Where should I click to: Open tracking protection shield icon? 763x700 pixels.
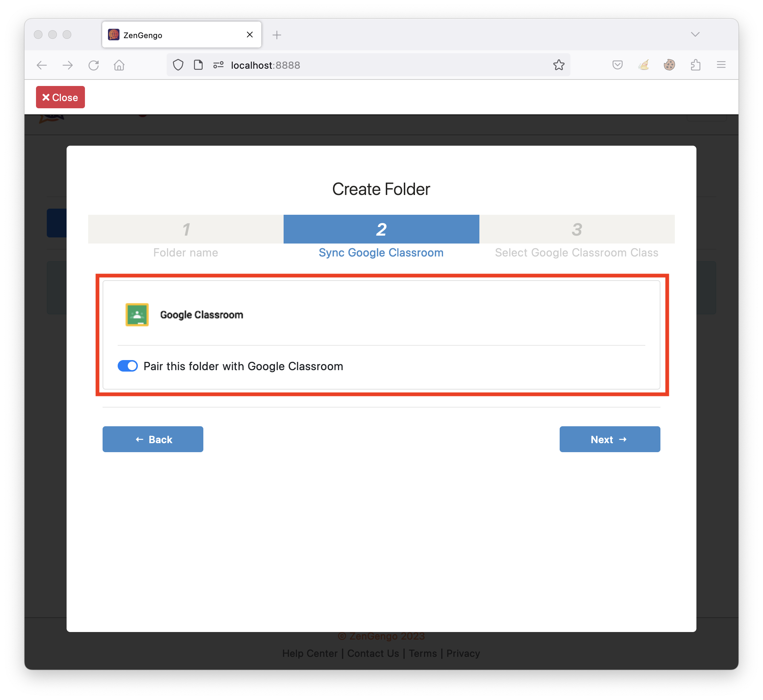[178, 65]
